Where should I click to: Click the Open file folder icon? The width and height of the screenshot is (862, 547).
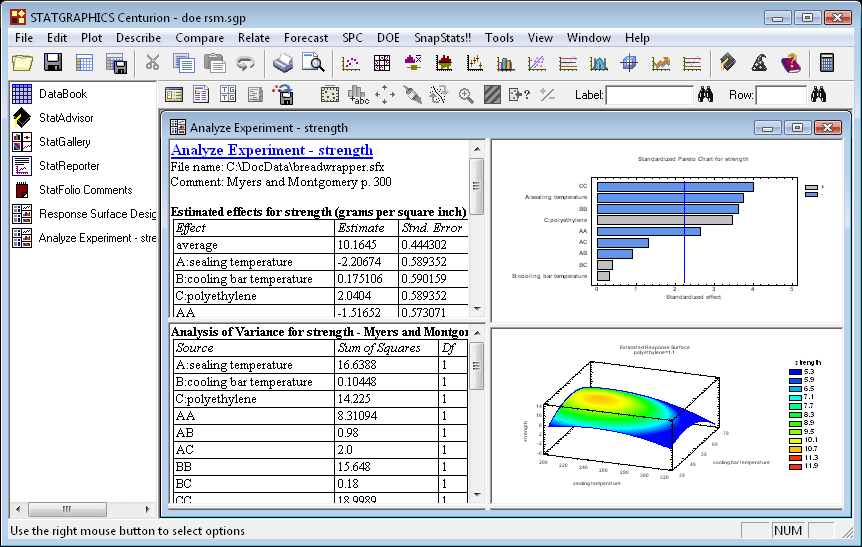point(22,63)
